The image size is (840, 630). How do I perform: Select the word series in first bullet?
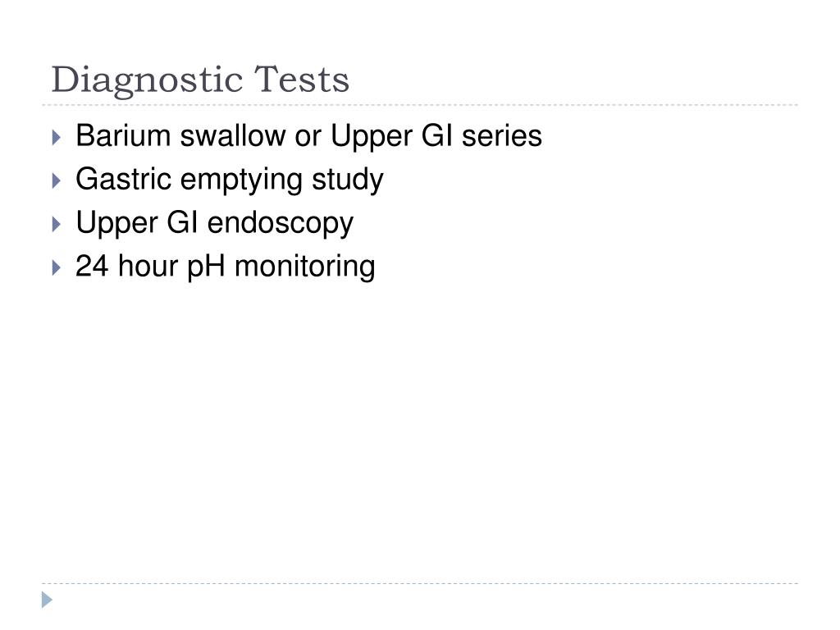pos(502,135)
